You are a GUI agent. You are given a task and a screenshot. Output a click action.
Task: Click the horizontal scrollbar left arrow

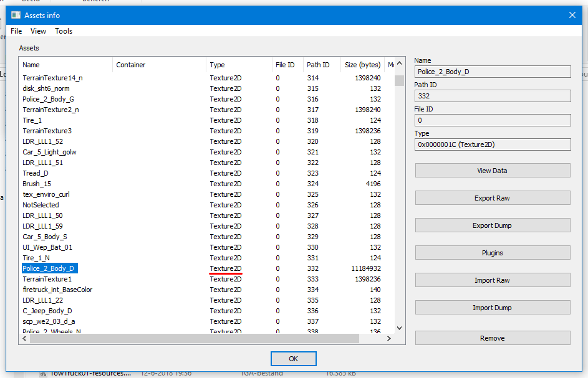(24, 338)
